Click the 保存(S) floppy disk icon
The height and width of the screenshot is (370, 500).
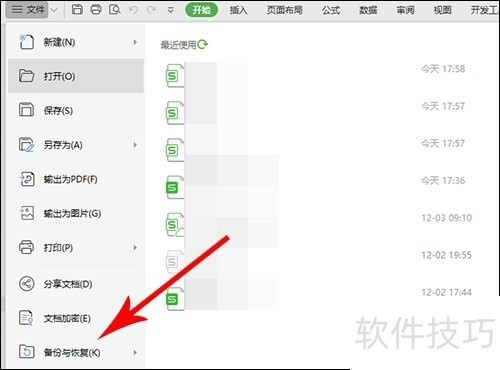26,110
